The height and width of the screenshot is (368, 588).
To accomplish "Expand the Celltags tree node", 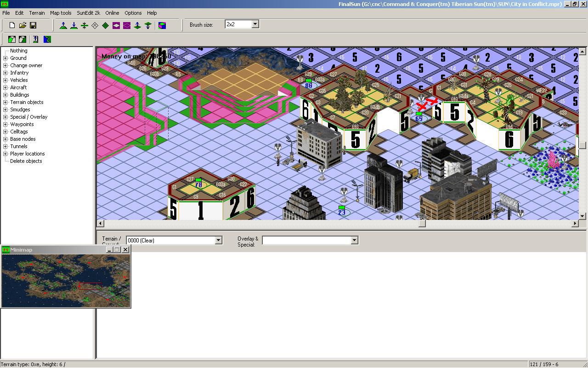I will point(6,132).
